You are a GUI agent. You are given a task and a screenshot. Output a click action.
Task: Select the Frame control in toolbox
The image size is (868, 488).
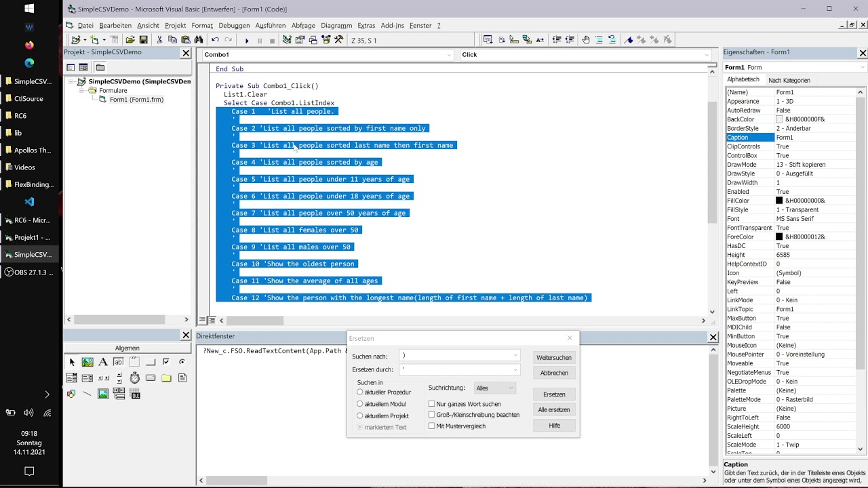134,362
